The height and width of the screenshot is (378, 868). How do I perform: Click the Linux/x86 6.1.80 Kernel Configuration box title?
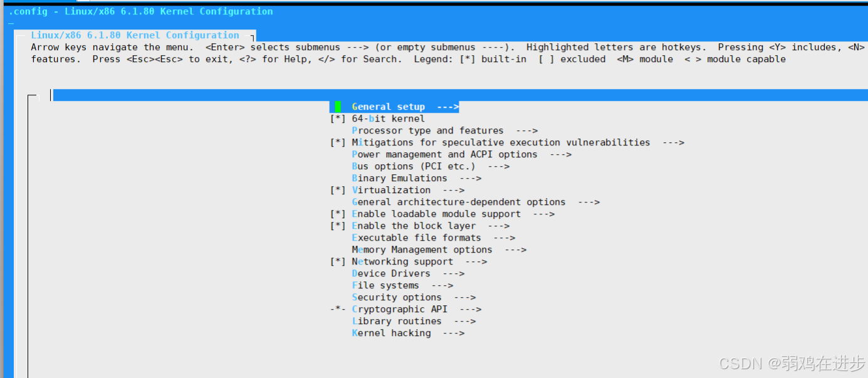click(135, 35)
